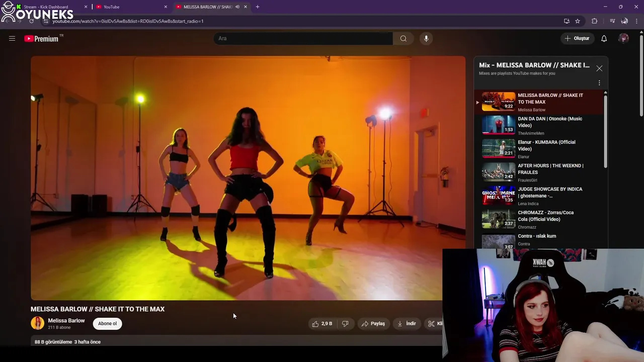Close the Mix playlist panel
This screenshot has width=644, height=362.
tap(599, 68)
